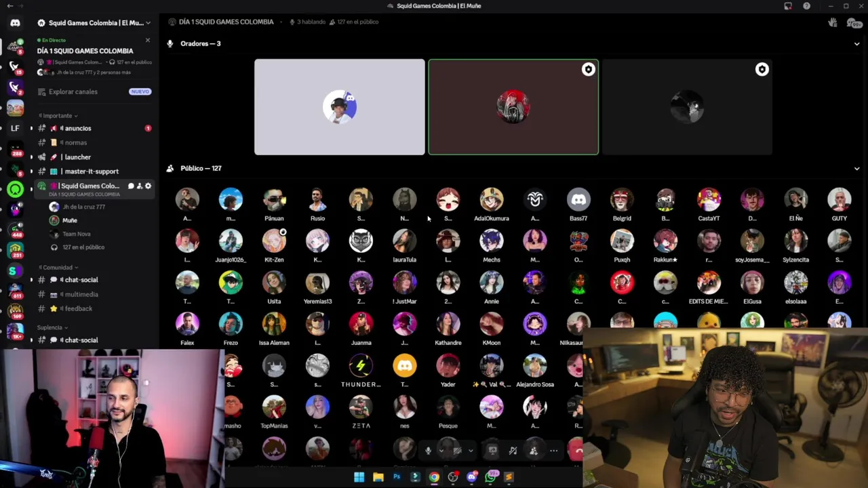Image resolution: width=868 pixels, height=488 pixels.
Task: Open the inbox icon in the title bar
Action: click(788, 6)
